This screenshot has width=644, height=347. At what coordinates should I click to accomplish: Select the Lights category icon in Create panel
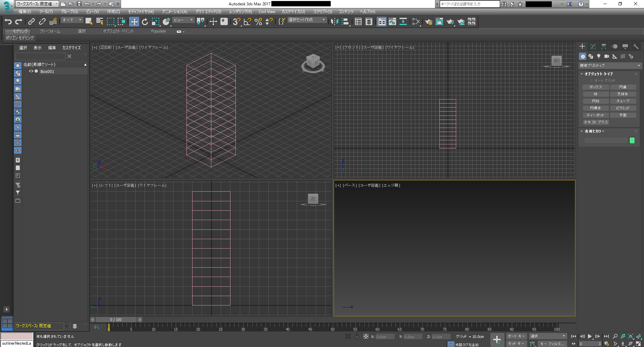tap(599, 56)
